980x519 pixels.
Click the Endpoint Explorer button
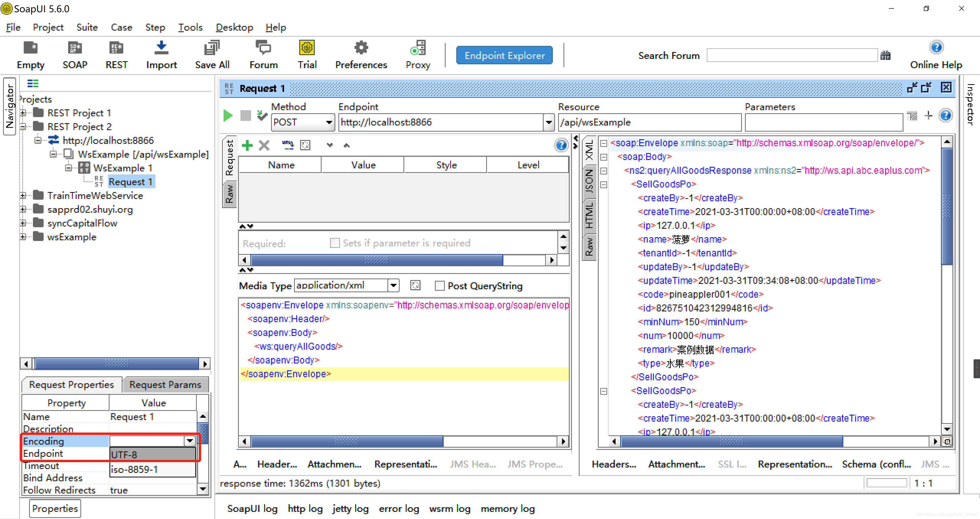[504, 56]
